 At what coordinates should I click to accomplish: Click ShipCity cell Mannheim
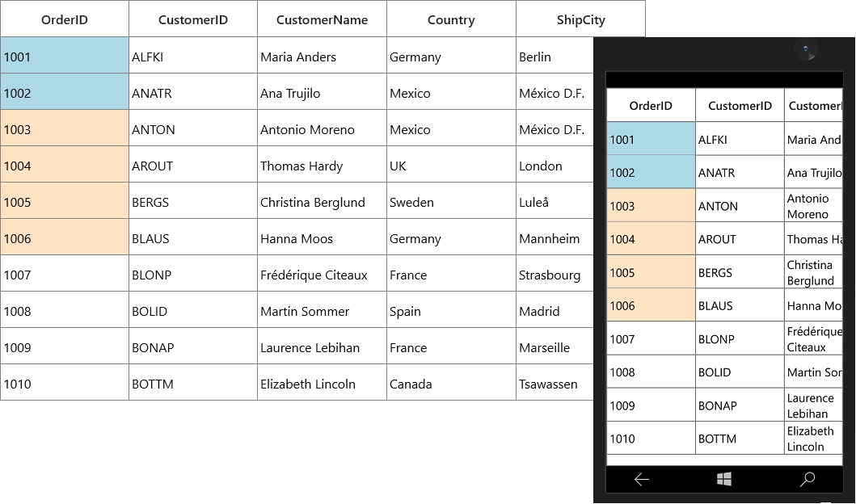click(555, 237)
